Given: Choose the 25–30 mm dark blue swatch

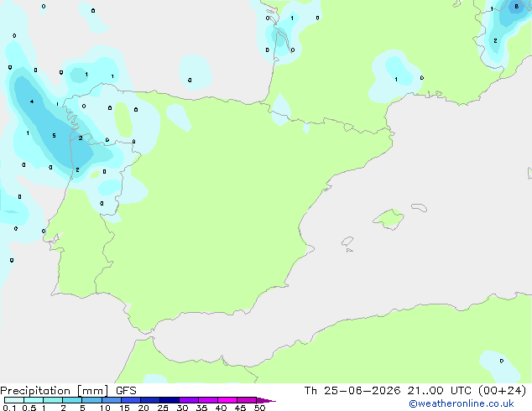Looking at the screenshot, I should click(x=170, y=400).
